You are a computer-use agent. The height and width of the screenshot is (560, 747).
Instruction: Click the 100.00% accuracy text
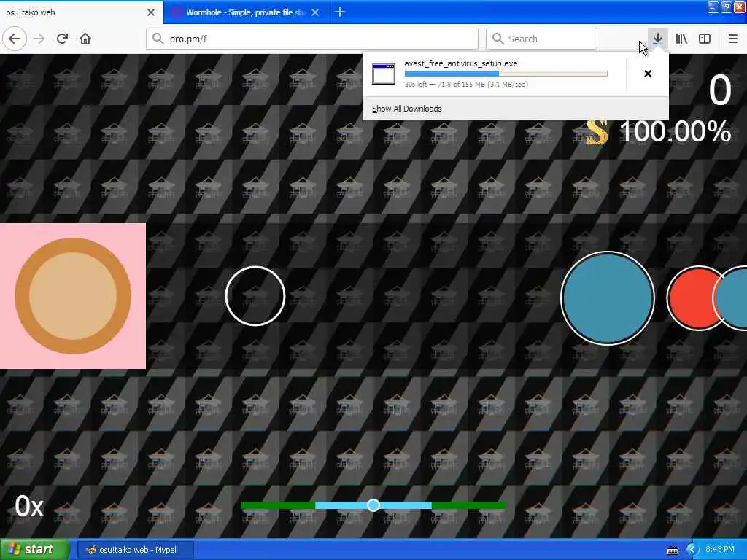tap(675, 131)
